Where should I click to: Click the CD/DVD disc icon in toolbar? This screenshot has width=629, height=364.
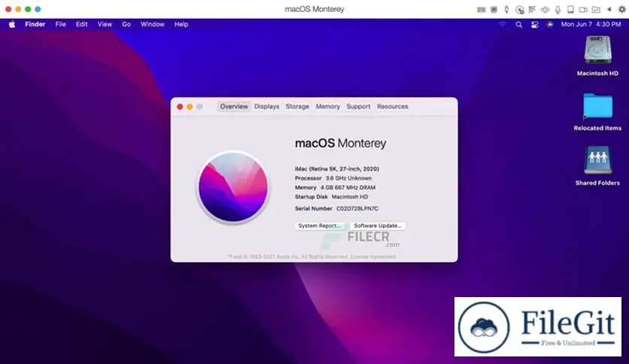click(519, 9)
